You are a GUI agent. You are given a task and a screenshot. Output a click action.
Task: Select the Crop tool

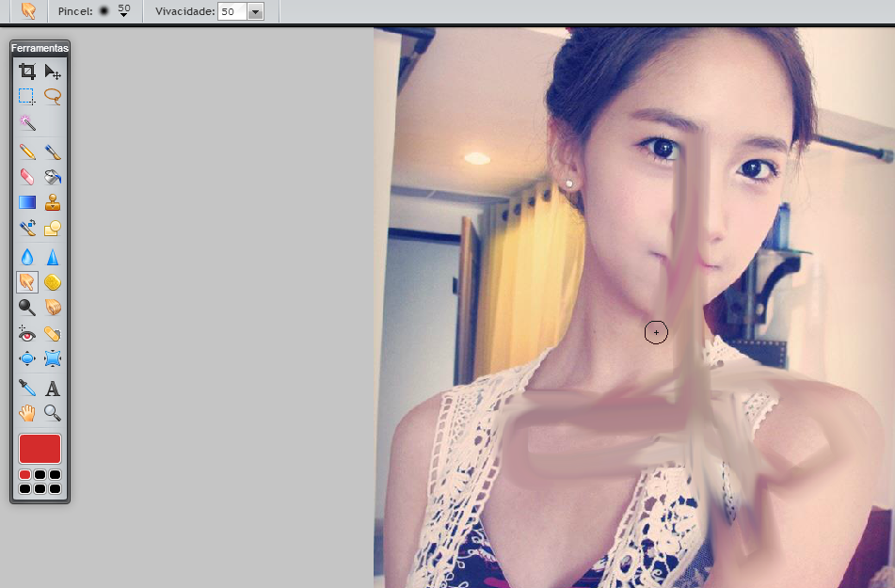point(27,71)
